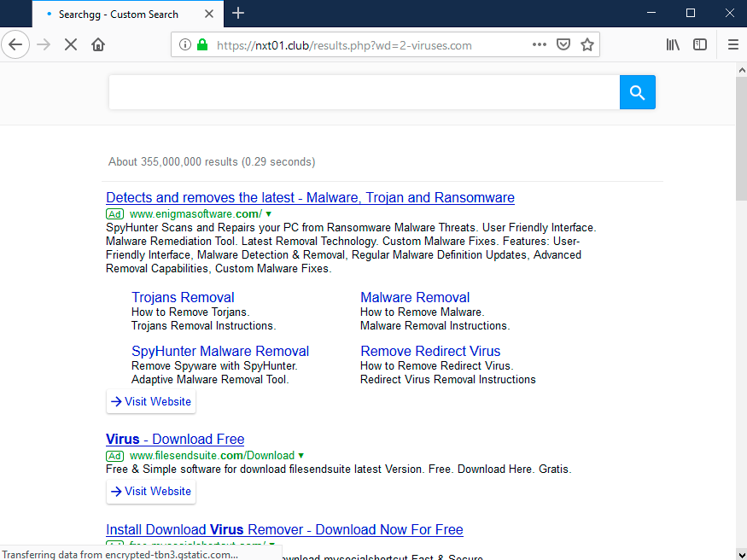747x560 pixels.
Task: Open the Library icon
Action: [x=673, y=44]
